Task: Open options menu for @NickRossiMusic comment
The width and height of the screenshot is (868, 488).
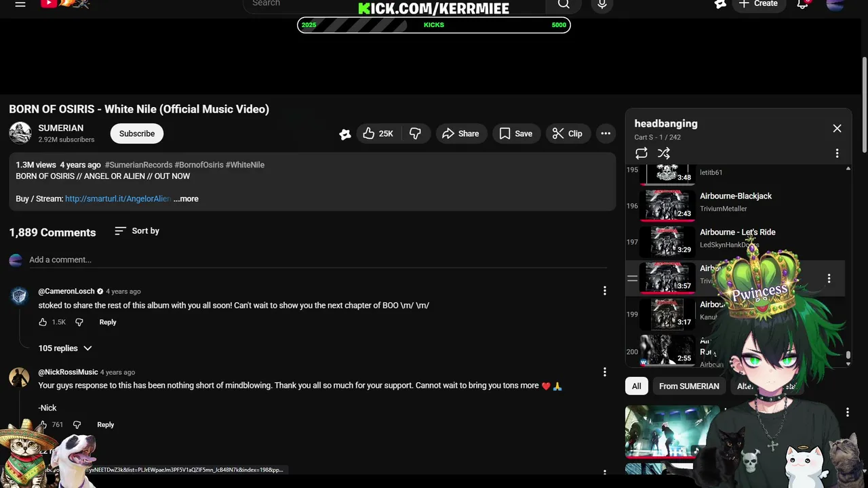Action: click(605, 371)
